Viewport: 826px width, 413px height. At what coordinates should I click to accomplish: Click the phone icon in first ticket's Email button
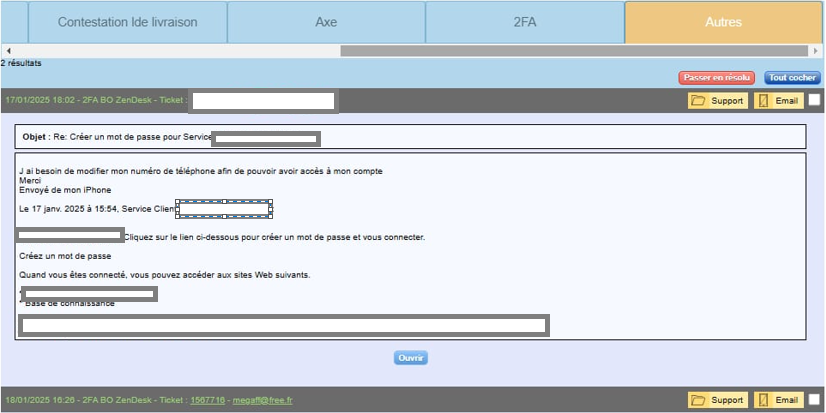tap(763, 101)
